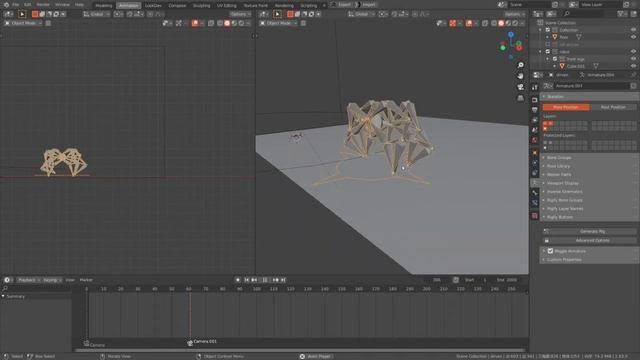Image resolution: width=640 pixels, height=360 pixels.
Task: Open the Edit menu
Action: click(27, 5)
